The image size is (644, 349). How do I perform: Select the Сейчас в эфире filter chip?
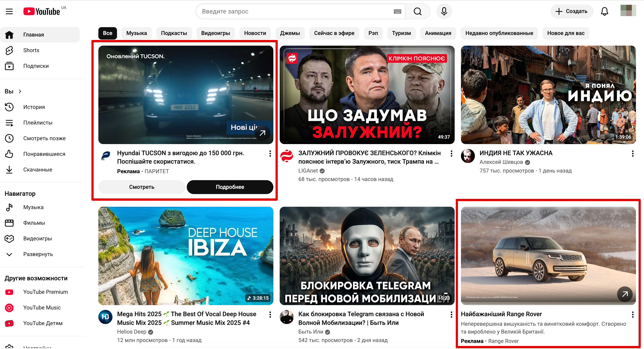point(334,33)
